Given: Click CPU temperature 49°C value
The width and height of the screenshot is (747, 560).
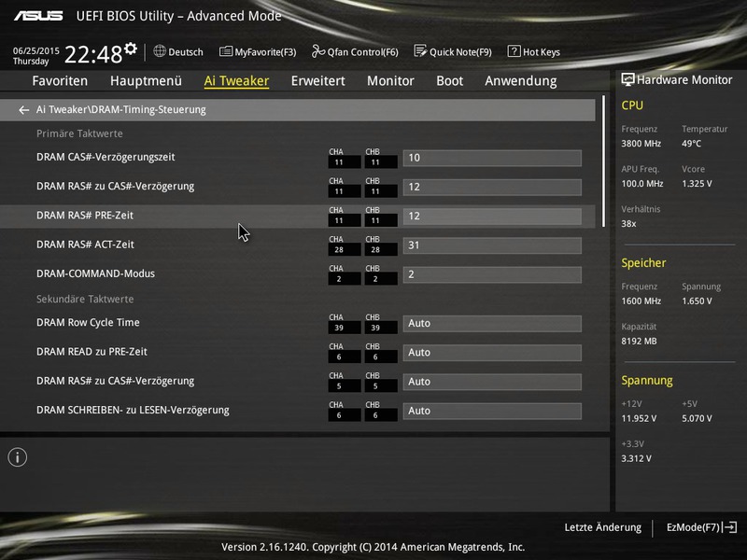Looking at the screenshot, I should pos(691,144).
